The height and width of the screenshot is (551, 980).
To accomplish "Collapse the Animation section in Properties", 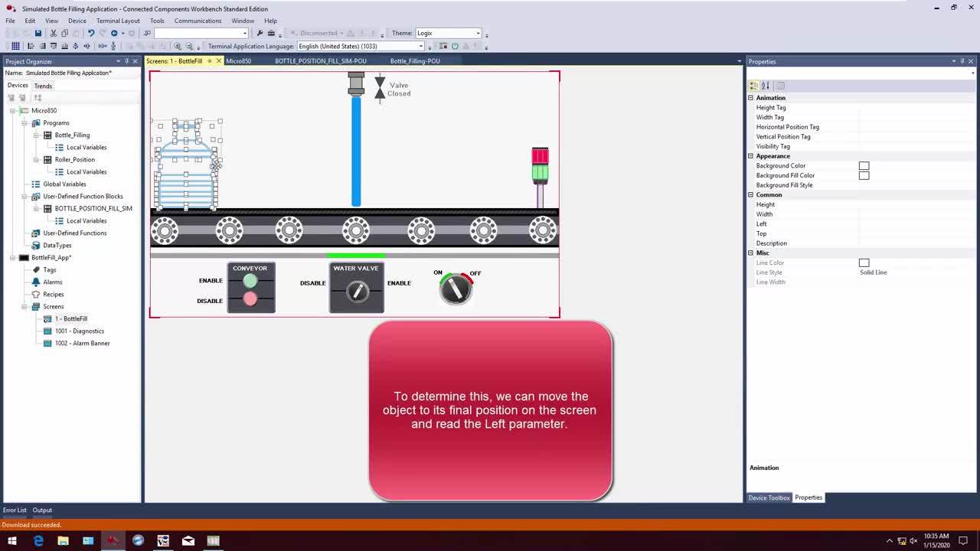I will point(751,98).
